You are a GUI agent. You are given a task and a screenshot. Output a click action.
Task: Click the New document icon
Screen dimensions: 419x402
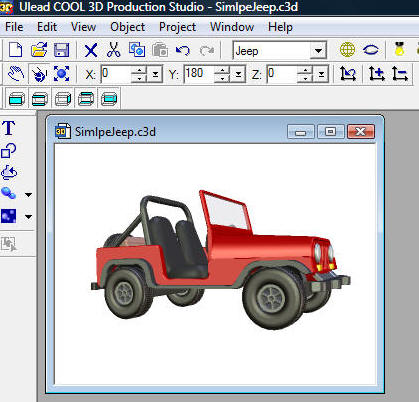coord(15,50)
